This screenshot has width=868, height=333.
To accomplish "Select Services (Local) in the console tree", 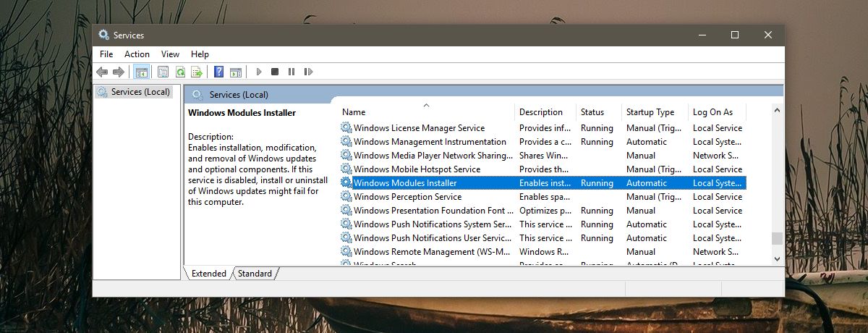I will click(x=140, y=92).
